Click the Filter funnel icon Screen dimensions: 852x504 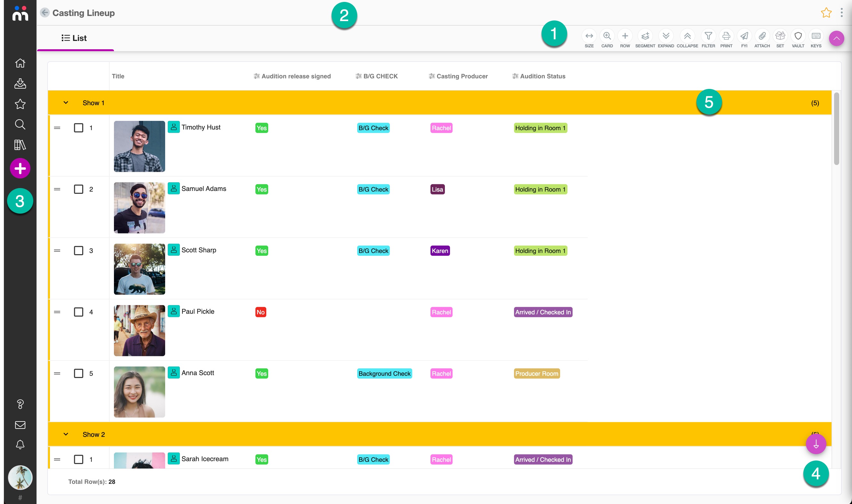coord(708,36)
